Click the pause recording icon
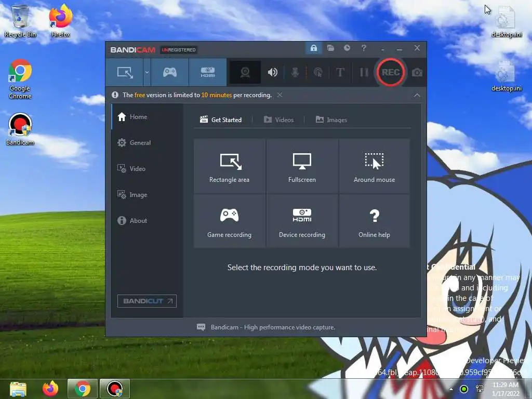The height and width of the screenshot is (399, 532). point(364,72)
